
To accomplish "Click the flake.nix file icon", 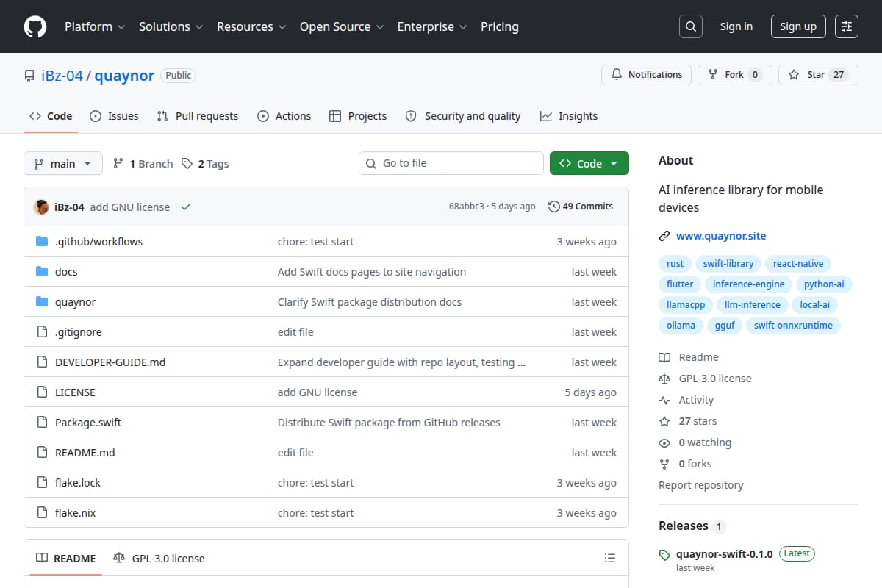I will (42, 513).
